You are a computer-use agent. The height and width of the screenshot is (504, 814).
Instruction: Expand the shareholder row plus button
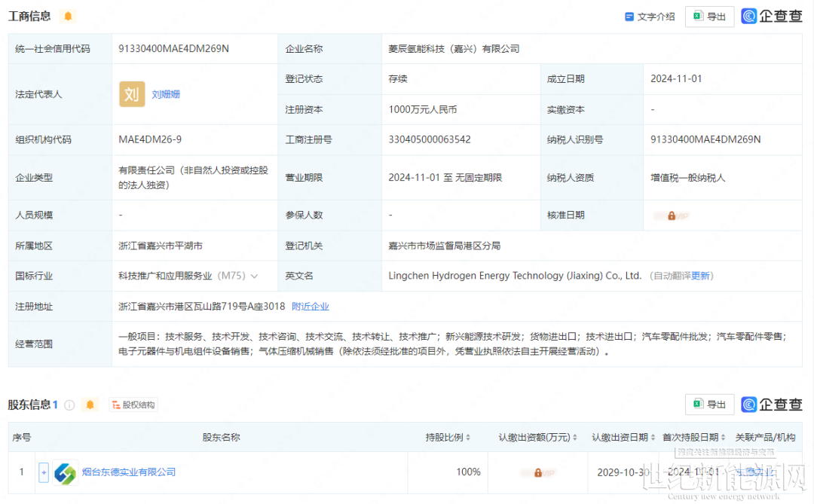pos(44,472)
